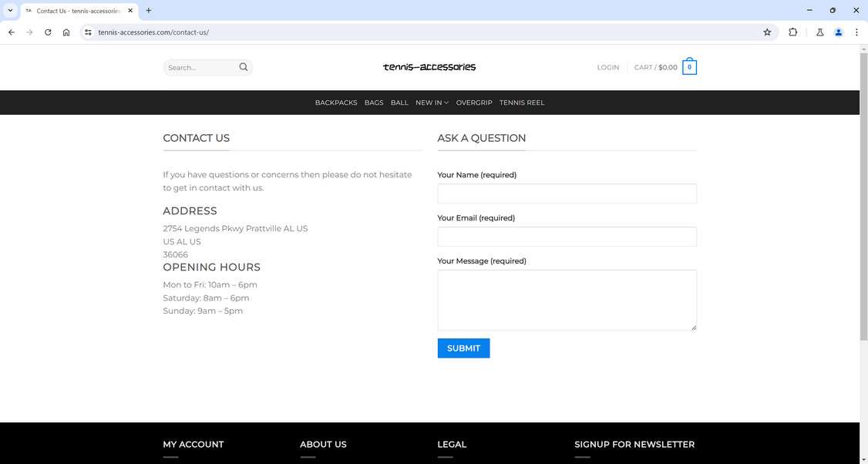
Task: Click the search magnifier icon
Action: coord(244,67)
